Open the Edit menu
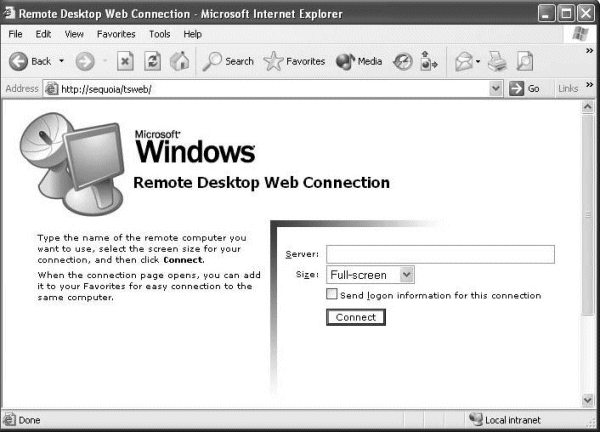The image size is (600, 432). pyautogui.click(x=43, y=34)
